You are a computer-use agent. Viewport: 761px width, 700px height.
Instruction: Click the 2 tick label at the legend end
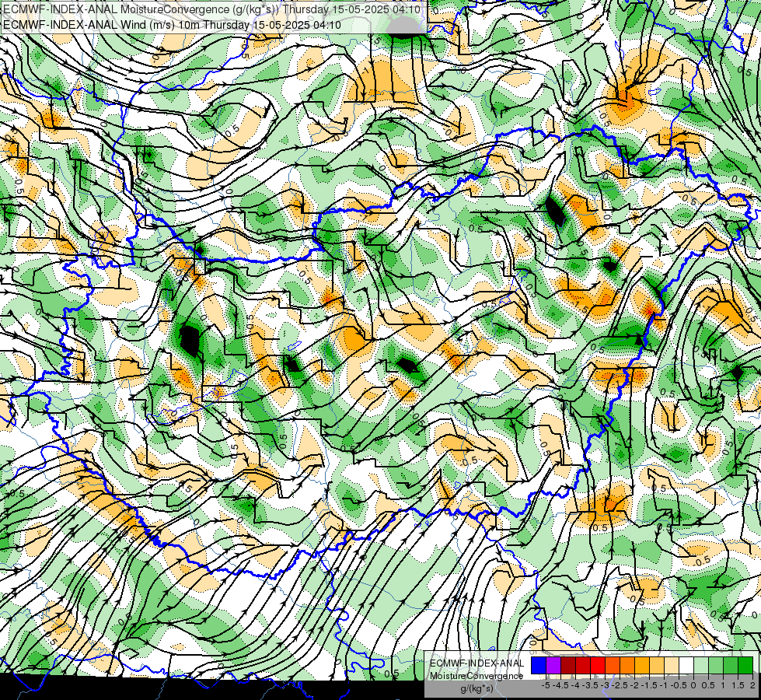pos(752,685)
